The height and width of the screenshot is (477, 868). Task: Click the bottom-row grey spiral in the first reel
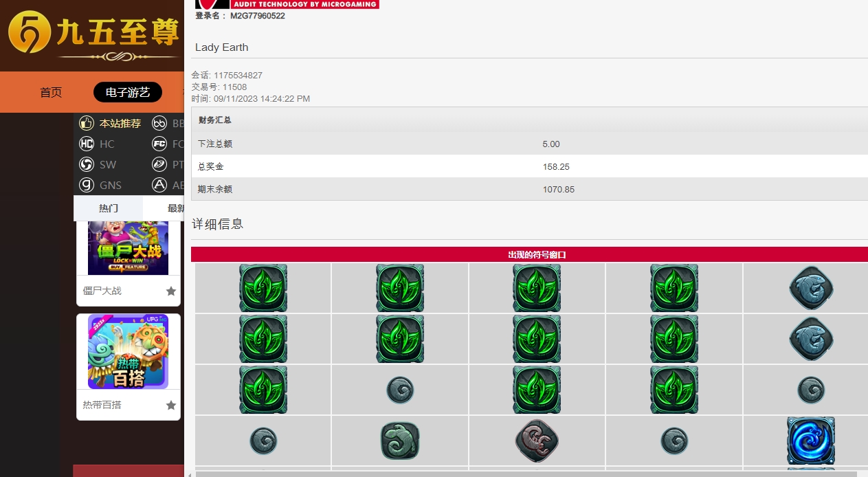(263, 441)
